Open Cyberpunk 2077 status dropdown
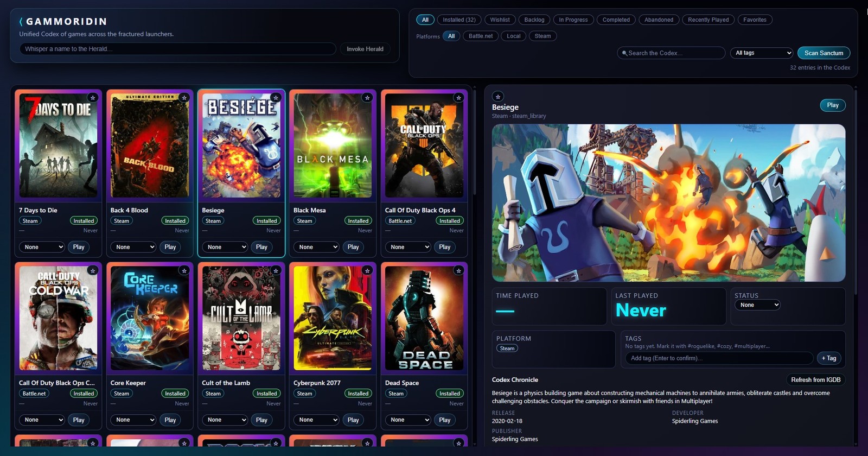The image size is (868, 456). point(317,420)
